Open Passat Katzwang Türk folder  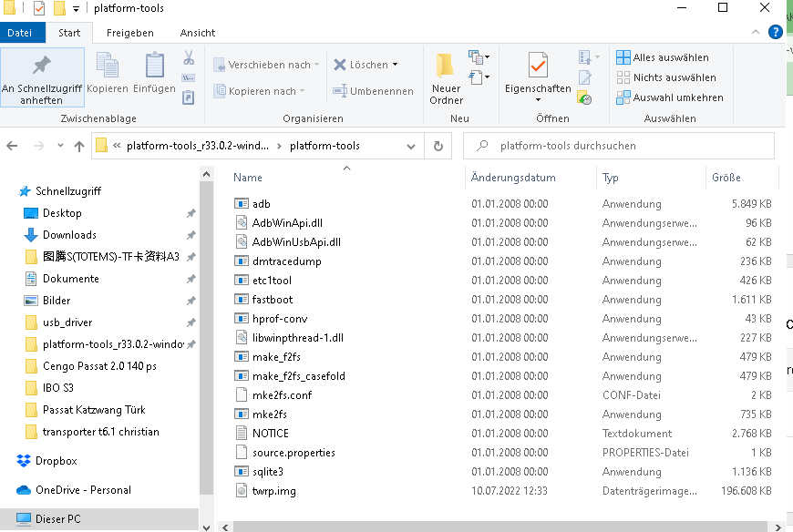click(85, 410)
